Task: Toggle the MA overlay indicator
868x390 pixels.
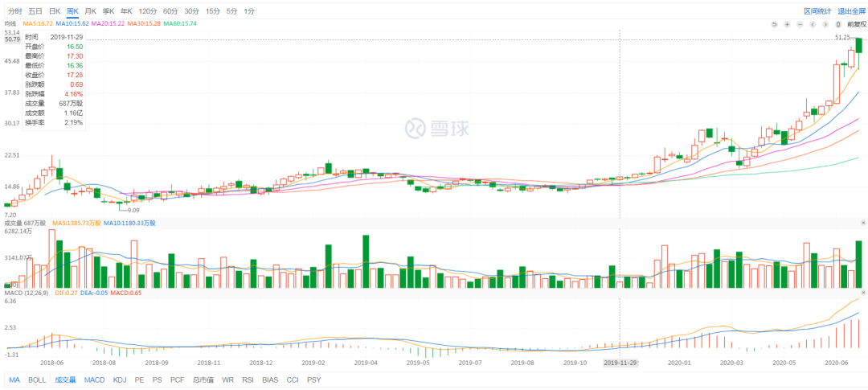Action: pyautogui.click(x=14, y=380)
